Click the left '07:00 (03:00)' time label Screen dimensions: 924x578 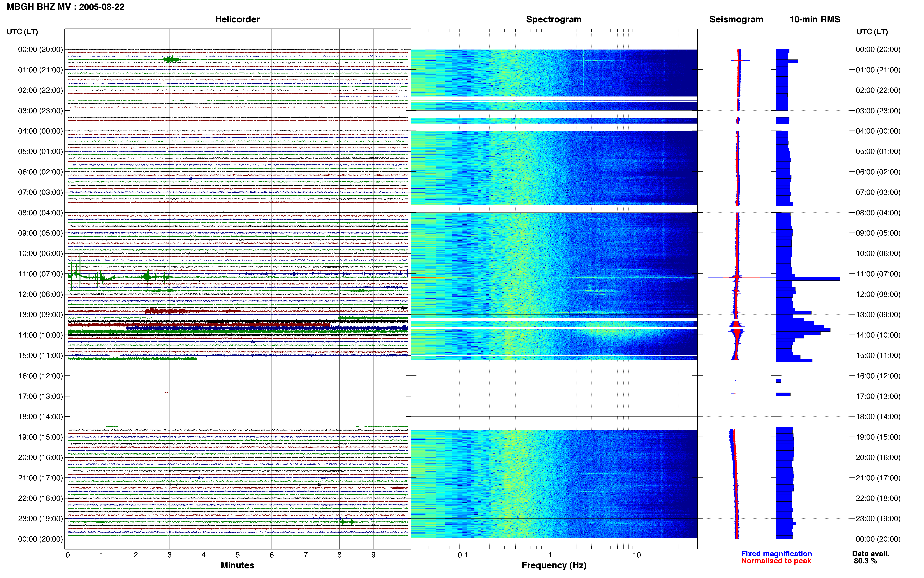click(x=41, y=192)
